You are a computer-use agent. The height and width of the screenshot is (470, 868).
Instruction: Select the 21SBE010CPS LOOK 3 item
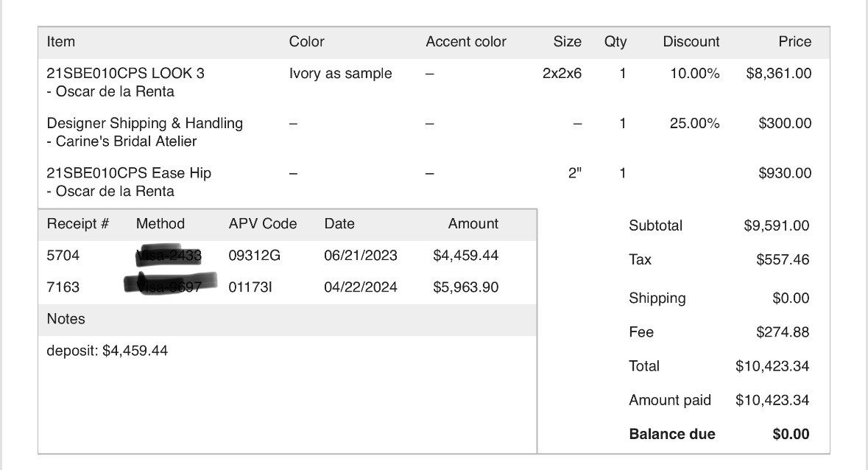pyautogui.click(x=126, y=73)
